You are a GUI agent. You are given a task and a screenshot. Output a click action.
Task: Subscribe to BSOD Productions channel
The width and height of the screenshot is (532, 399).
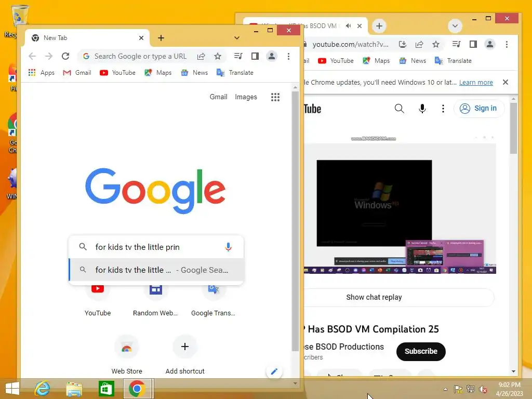[x=421, y=352]
